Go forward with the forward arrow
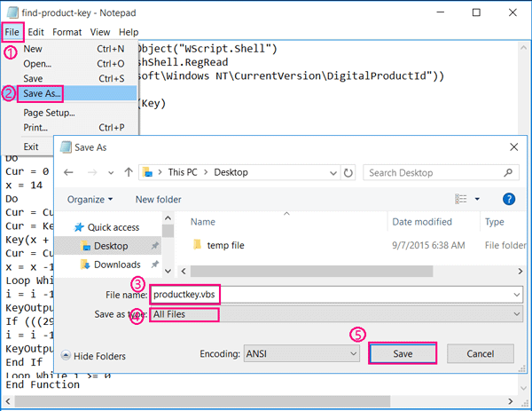This screenshot has height=411, width=532. (x=92, y=172)
